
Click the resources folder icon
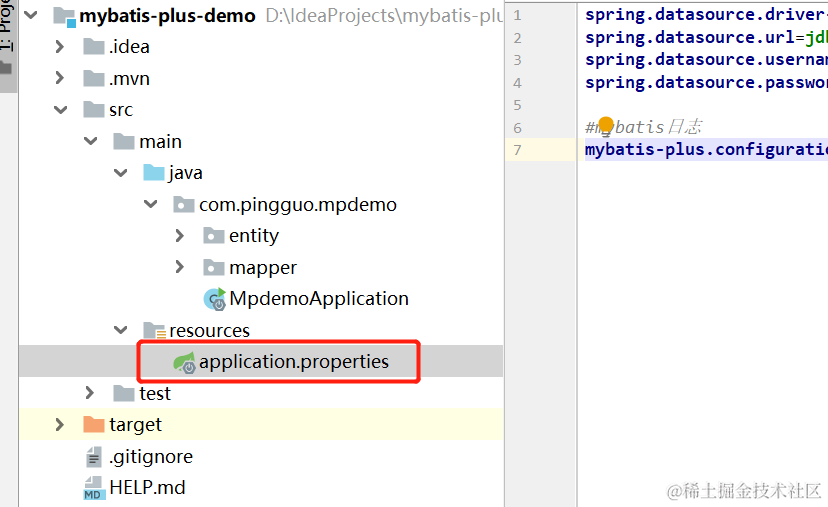coord(155,331)
